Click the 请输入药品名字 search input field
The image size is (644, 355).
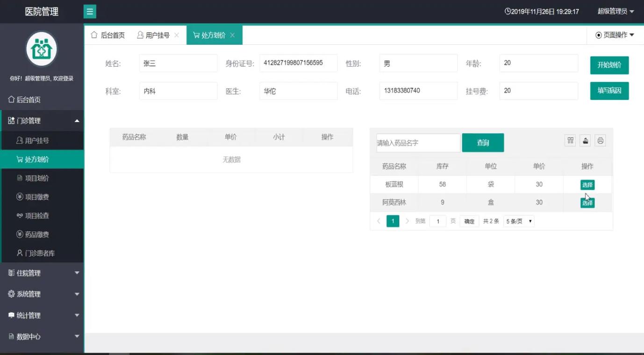tap(417, 142)
